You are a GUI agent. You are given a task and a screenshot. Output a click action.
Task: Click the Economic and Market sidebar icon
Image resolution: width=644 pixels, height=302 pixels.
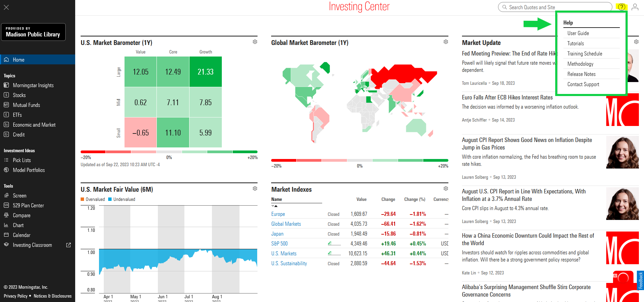[6, 125]
